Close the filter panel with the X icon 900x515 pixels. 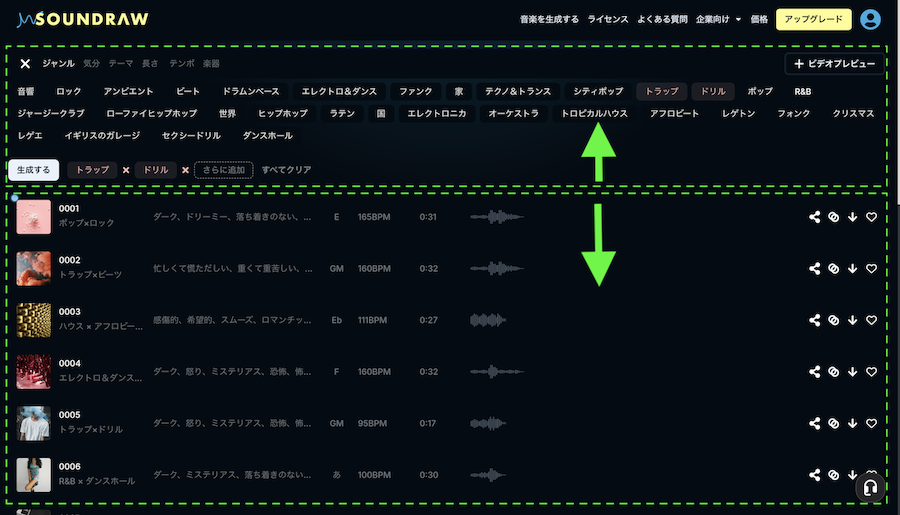pos(25,64)
